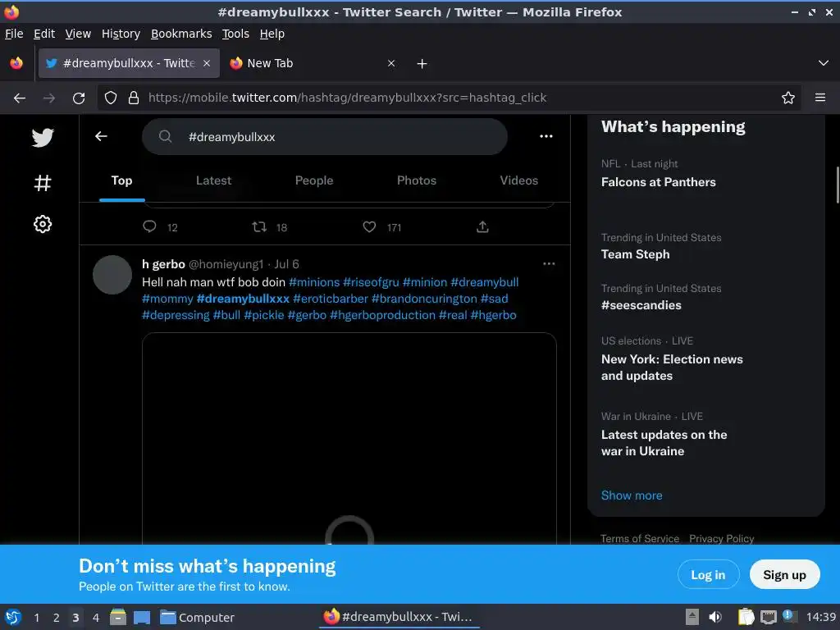Open the Team Steph trend
The image size is (840, 630).
636,254
